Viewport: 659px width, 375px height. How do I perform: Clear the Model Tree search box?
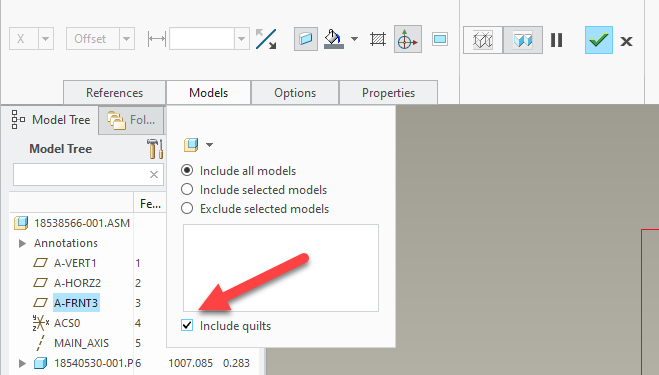(x=154, y=174)
